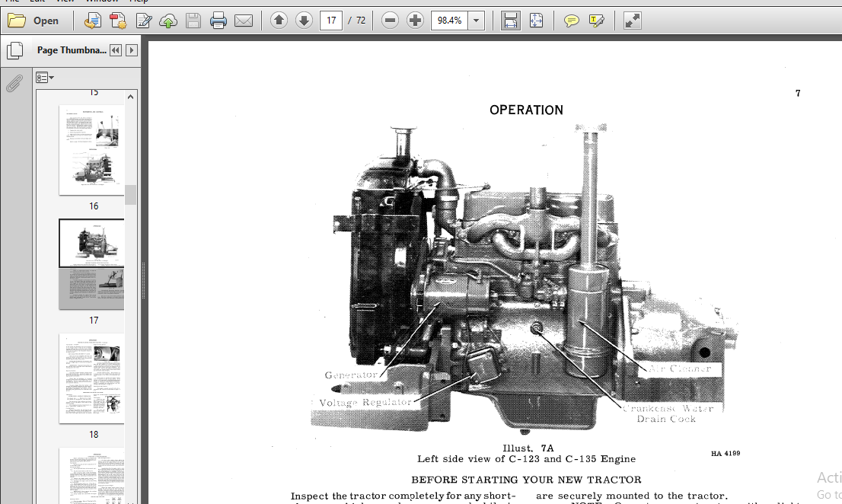Zoom in with the plus button
This screenshot has width=842, height=504.
(x=415, y=21)
